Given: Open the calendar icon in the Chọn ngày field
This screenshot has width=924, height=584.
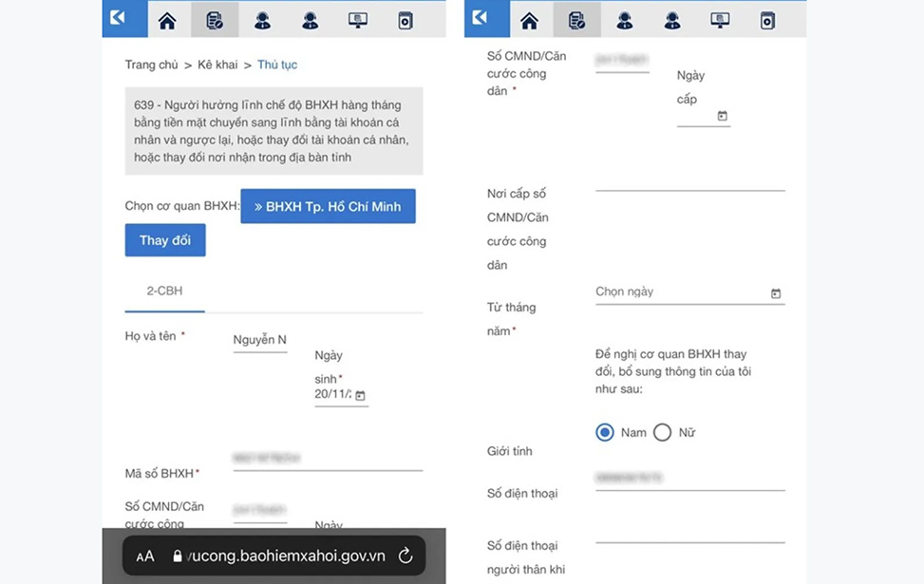Looking at the screenshot, I should [775, 293].
